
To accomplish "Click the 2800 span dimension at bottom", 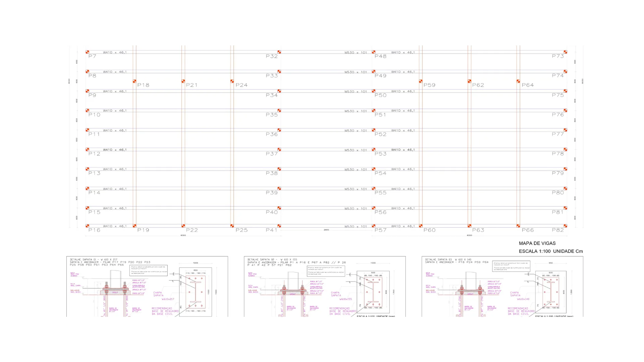I will click(x=326, y=230).
